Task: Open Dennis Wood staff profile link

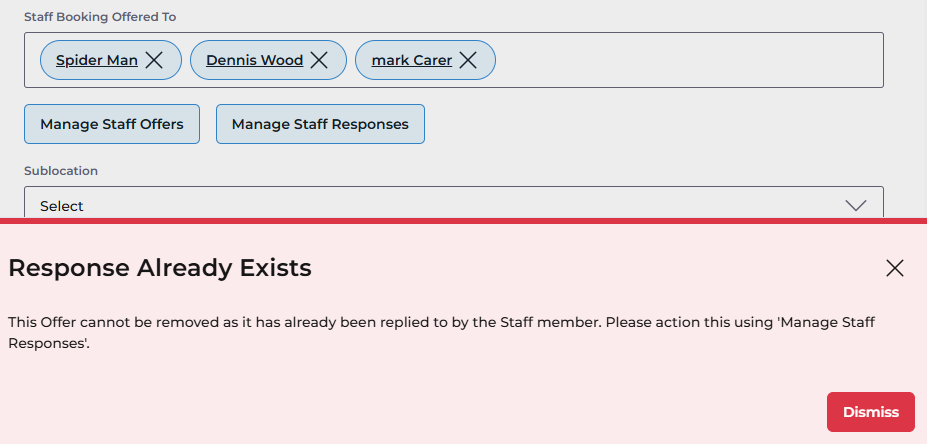Action: (x=254, y=60)
